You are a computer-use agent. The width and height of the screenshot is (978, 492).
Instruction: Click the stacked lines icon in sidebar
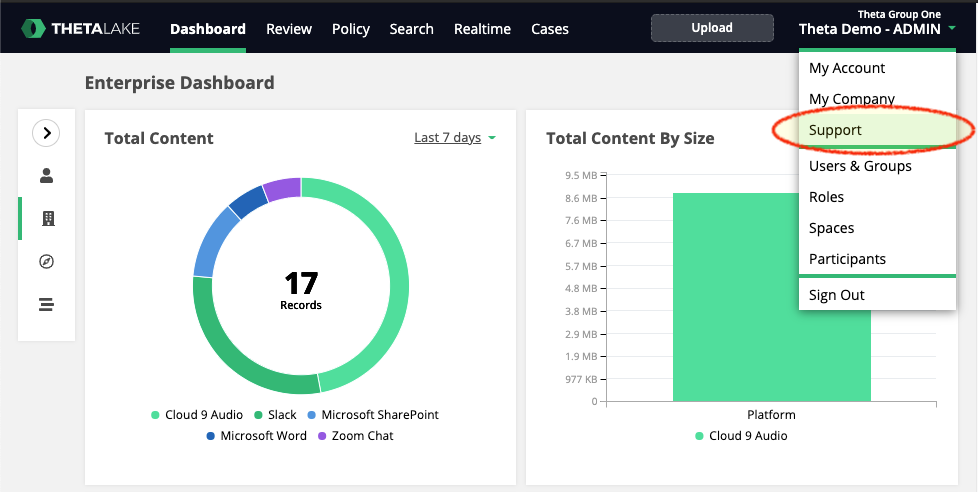tap(46, 304)
